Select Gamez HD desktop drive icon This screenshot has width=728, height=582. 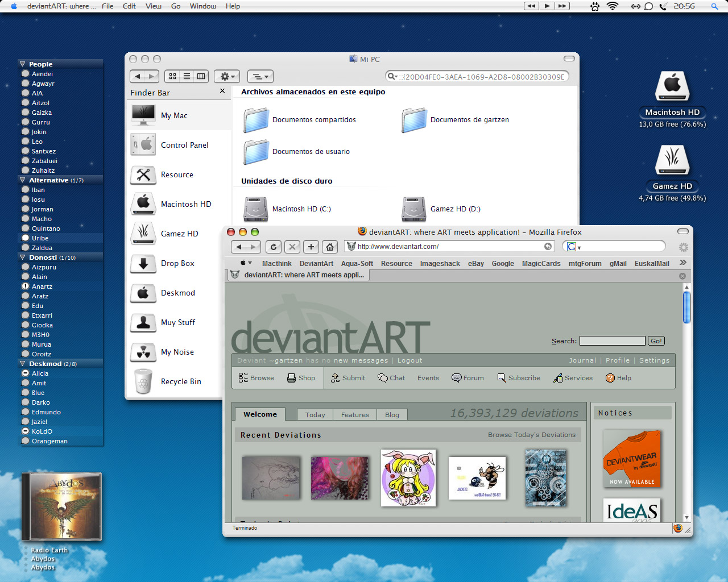point(672,160)
